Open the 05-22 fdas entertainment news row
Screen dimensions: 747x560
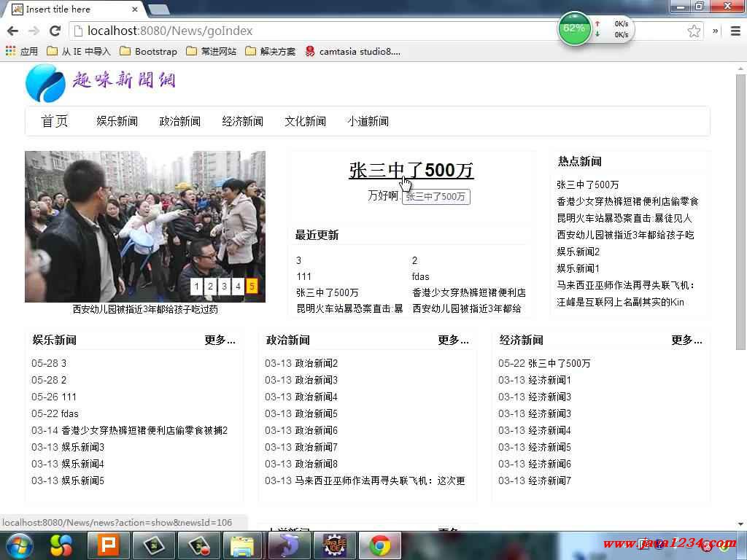click(x=55, y=414)
